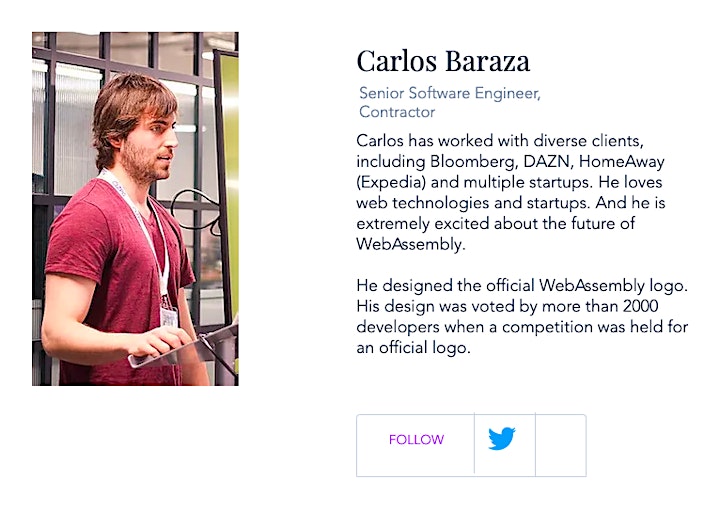
Task: Click the word DAZN in the bio
Action: point(548,162)
